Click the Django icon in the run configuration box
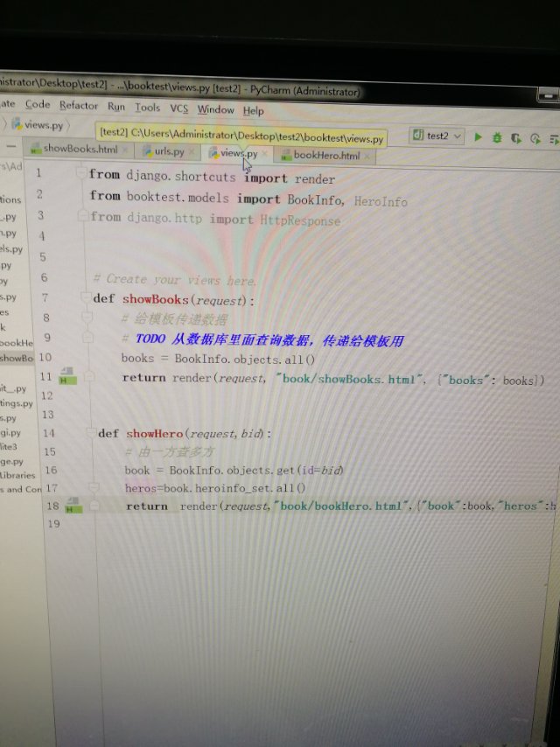Viewport: 560px width, 747px height. click(x=418, y=136)
